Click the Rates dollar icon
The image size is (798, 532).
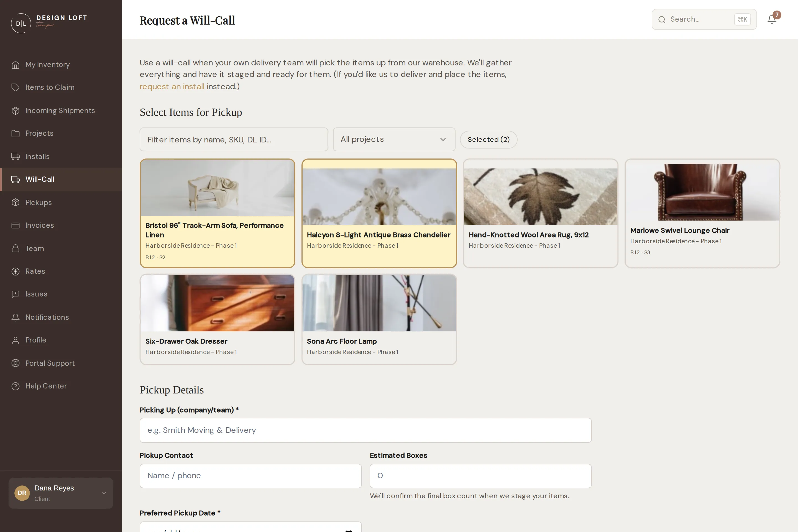[x=15, y=272]
